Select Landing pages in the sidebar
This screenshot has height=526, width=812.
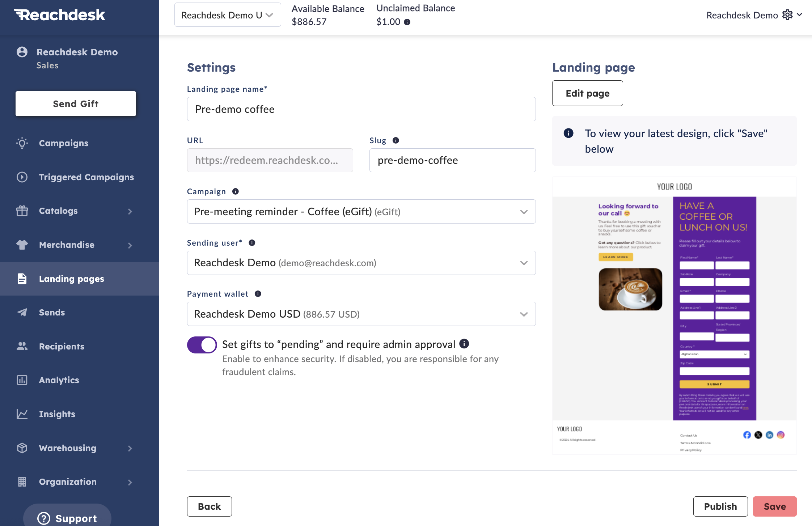79,279
